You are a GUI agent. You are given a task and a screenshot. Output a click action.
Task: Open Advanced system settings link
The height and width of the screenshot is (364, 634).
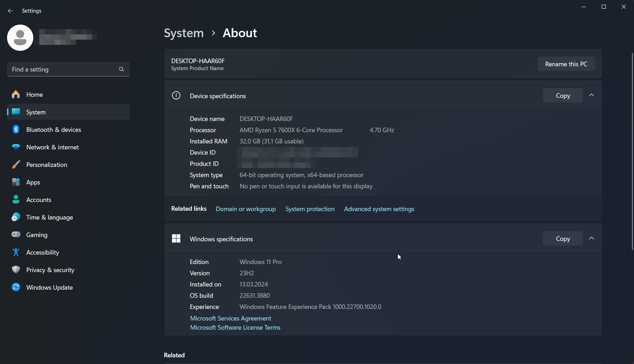[x=379, y=209]
